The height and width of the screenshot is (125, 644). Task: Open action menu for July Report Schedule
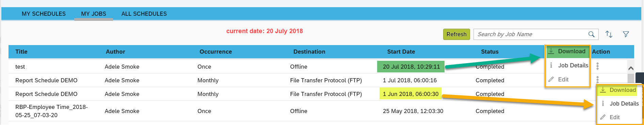tap(597, 79)
